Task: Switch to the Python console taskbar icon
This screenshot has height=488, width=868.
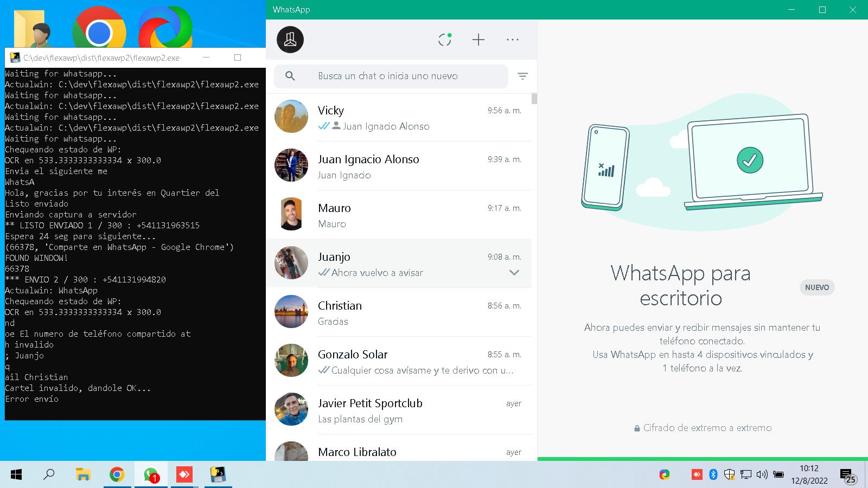Action: click(218, 475)
